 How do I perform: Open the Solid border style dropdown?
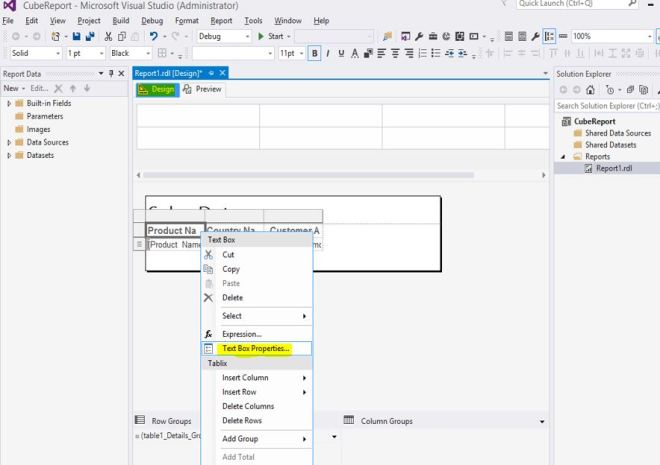56,53
